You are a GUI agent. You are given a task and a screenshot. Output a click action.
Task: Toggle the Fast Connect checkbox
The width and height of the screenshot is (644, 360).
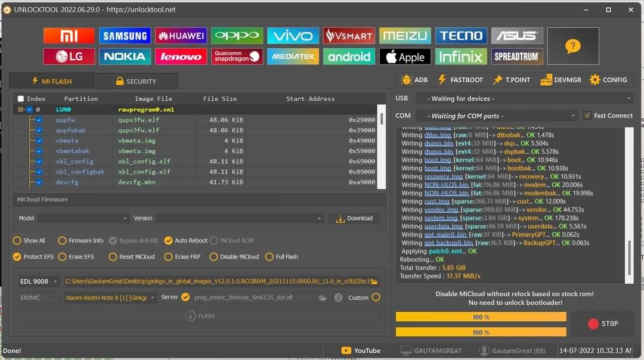587,116
